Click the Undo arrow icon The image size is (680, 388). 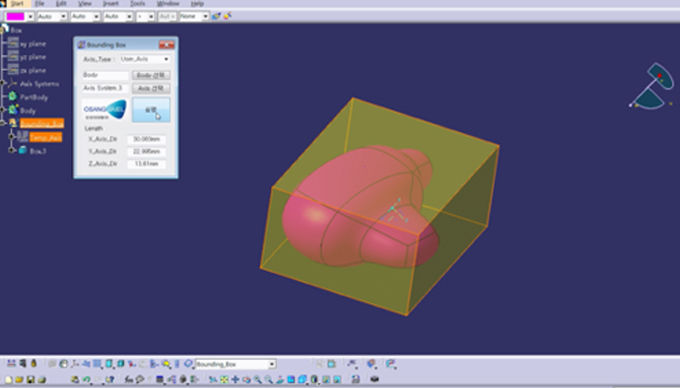pyautogui.click(x=86, y=380)
